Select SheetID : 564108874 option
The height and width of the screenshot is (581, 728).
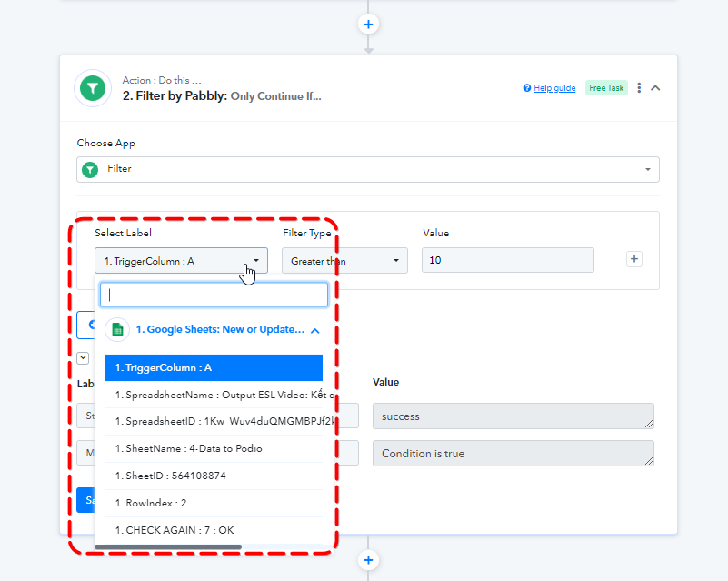214,476
